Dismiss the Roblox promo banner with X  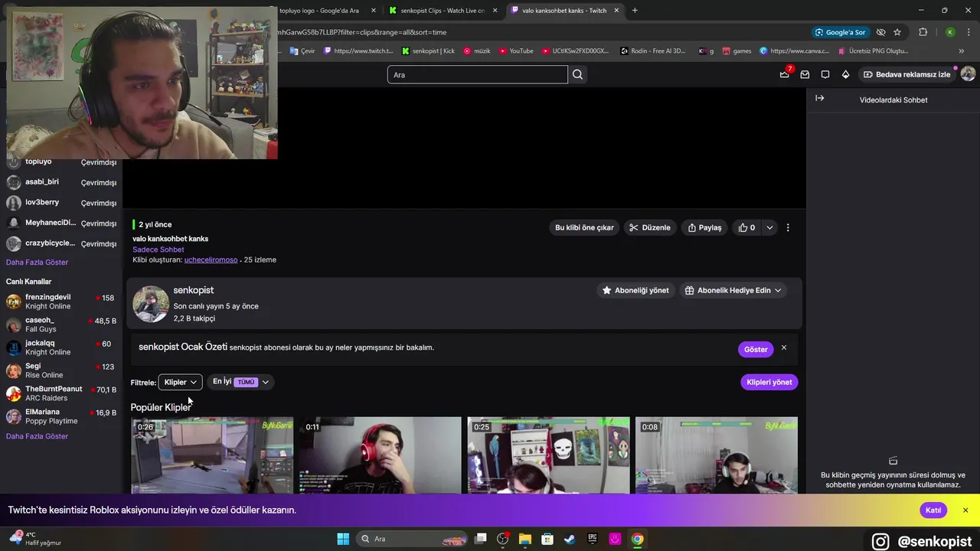pyautogui.click(x=965, y=510)
